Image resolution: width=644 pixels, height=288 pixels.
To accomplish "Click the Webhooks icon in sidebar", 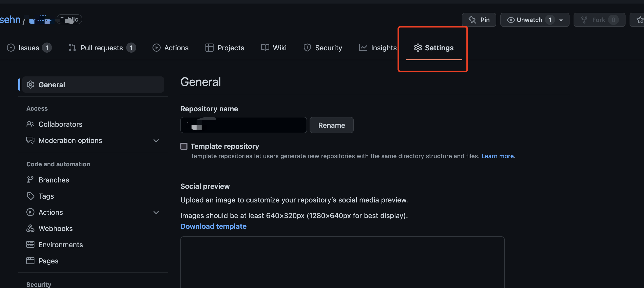I will click(x=30, y=228).
